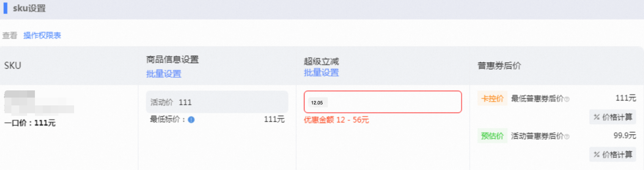Click the 一口价：111元 label
Image resolution: width=644 pixels, height=170 pixels.
30,123
